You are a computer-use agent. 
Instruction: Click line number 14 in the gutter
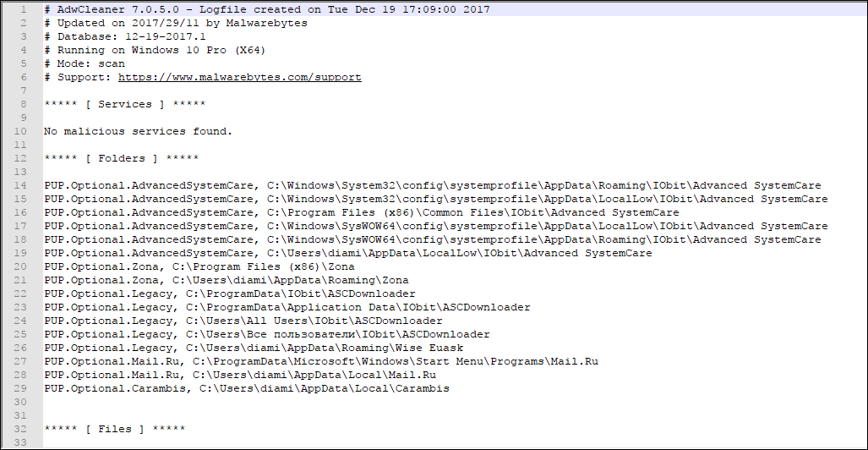click(x=20, y=185)
